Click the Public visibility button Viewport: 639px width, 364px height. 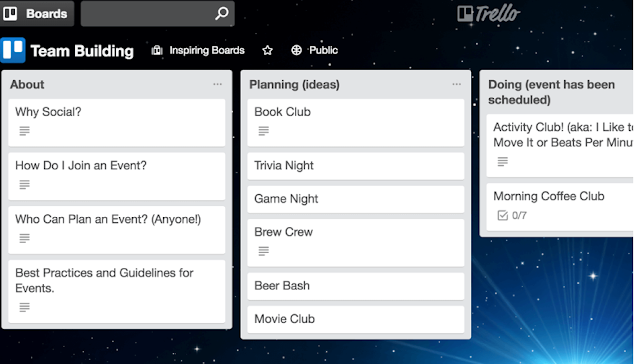pos(314,50)
